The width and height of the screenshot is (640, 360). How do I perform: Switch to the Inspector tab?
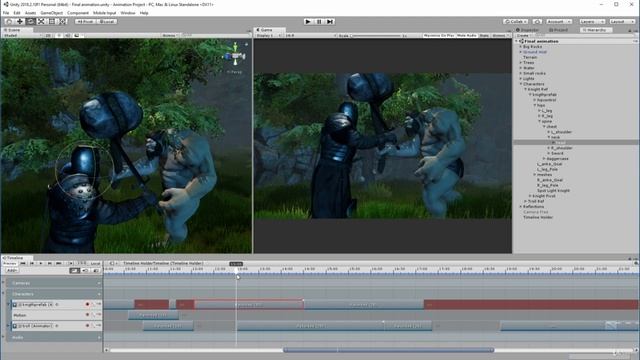click(527, 30)
